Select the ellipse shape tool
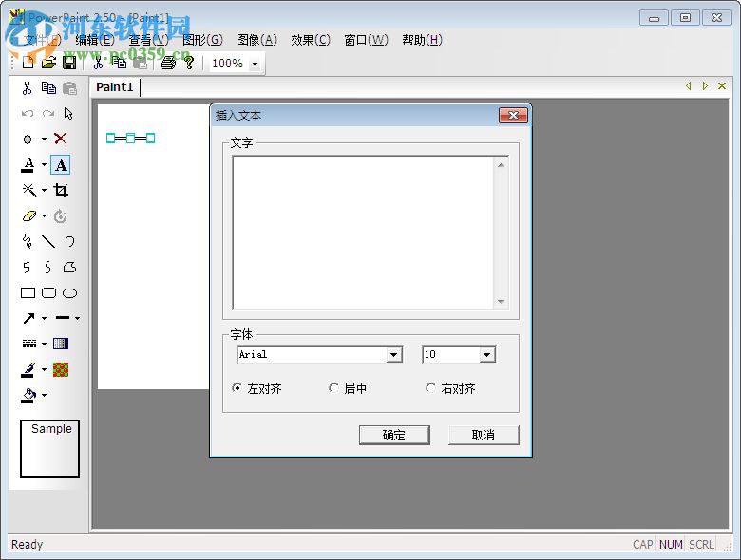The height and width of the screenshot is (560, 741). click(x=70, y=293)
